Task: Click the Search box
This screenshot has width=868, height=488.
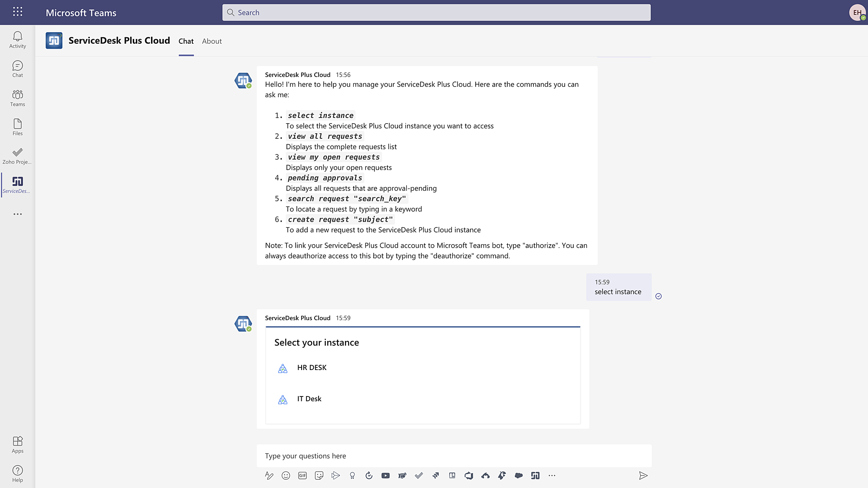Action: coord(436,13)
